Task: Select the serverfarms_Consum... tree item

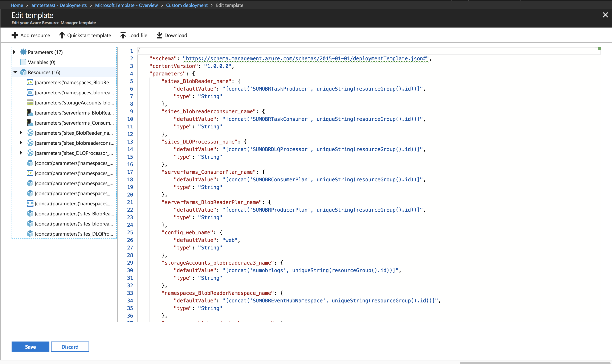Action: click(x=74, y=123)
